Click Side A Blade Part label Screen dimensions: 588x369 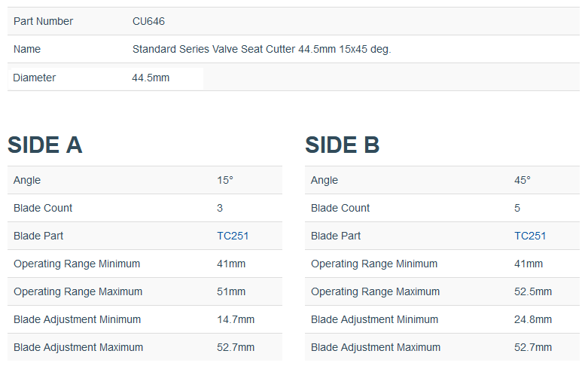38,236
